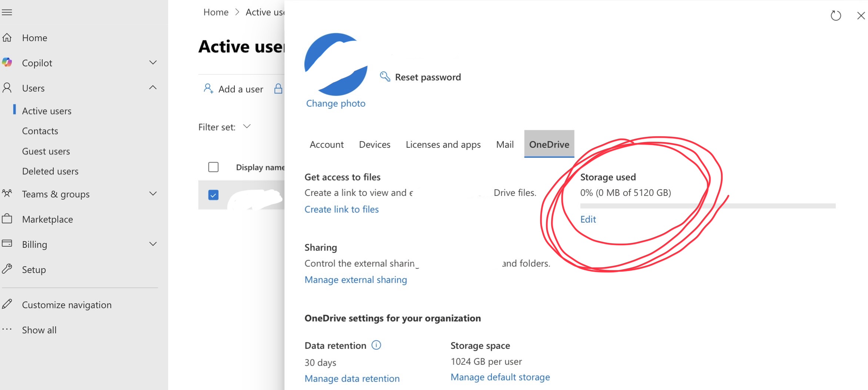Open the Mail tab
The image size is (868, 390).
click(505, 144)
